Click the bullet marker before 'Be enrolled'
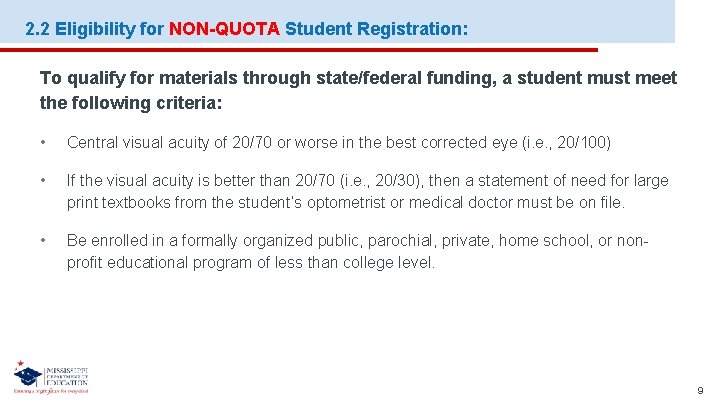This screenshot has width=720, height=405. pyautogui.click(x=43, y=240)
